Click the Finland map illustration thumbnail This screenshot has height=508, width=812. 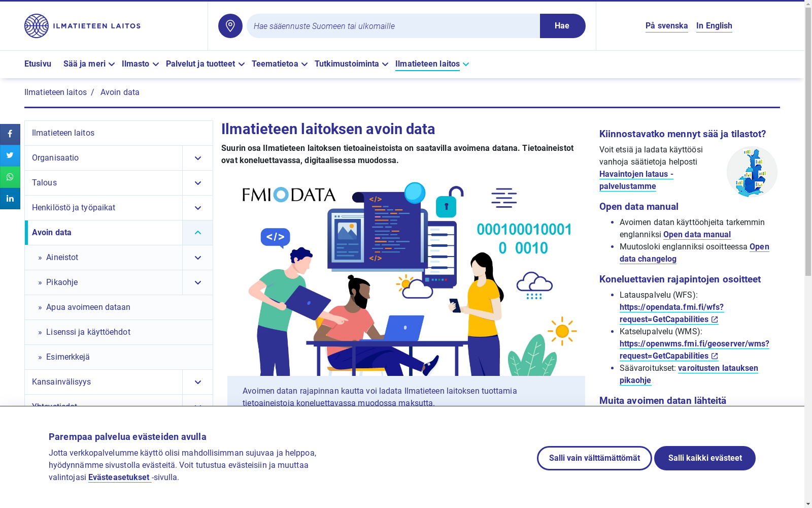752,172
